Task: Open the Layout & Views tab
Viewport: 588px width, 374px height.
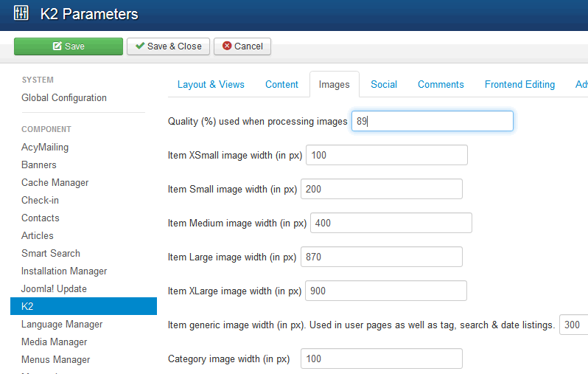Action: point(211,85)
